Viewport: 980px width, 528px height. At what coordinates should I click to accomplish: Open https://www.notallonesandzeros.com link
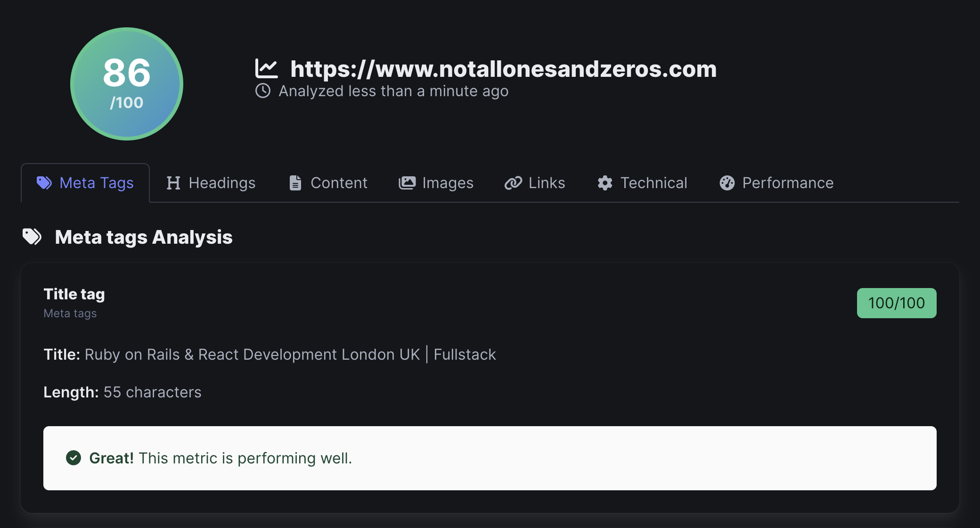point(504,69)
